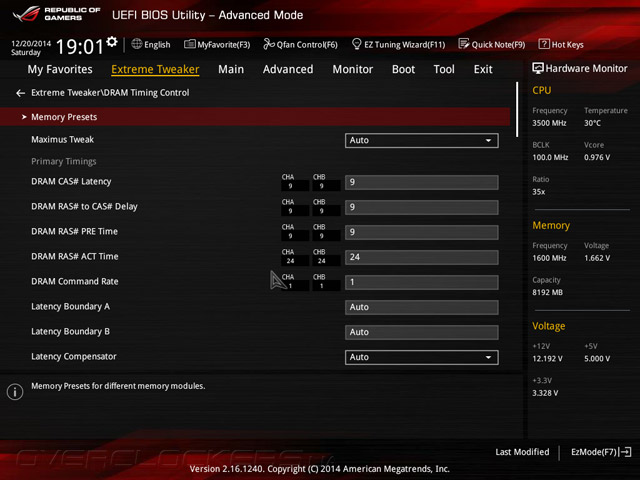Click the EzMode exit arrow icon
Image resolution: width=640 pixels, height=480 pixels.
(x=626, y=452)
